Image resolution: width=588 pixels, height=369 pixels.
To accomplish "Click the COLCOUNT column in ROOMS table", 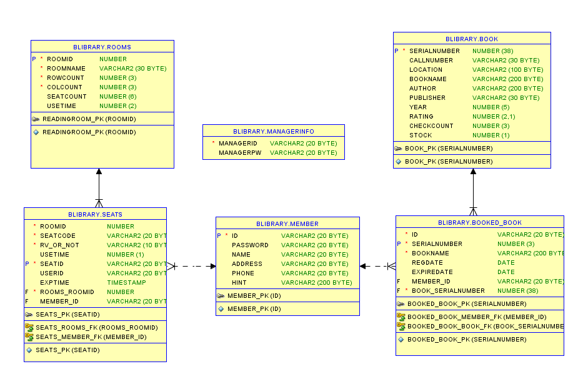I will [64, 87].
